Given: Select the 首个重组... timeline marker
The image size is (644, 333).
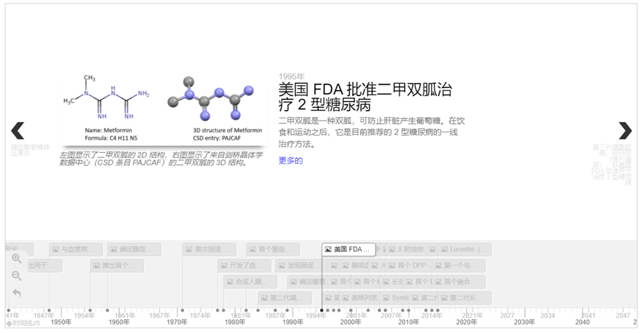Looking at the screenshot, I should 273,249.
